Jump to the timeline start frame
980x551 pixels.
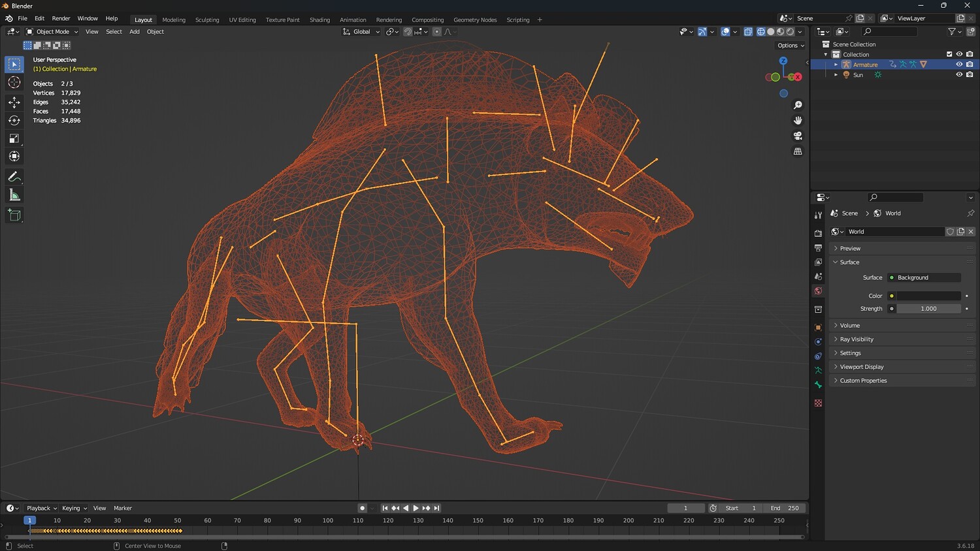[x=385, y=508]
